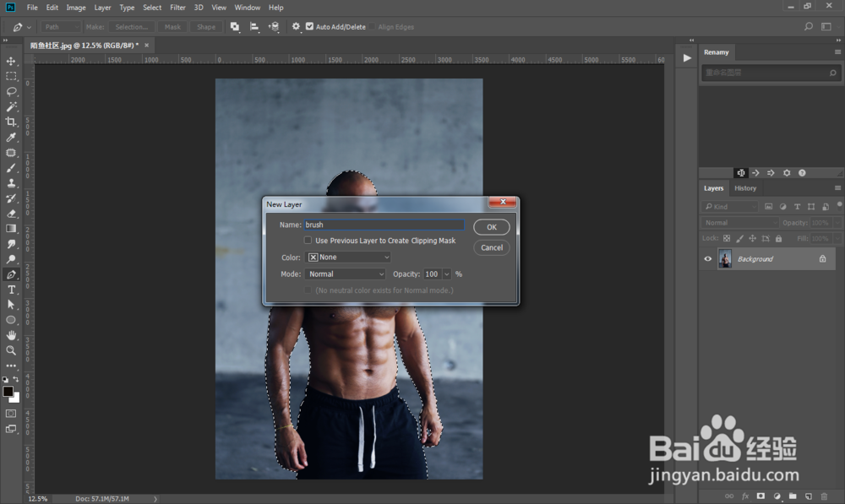
Task: Select the Clone Stamp tool
Action: (x=11, y=183)
